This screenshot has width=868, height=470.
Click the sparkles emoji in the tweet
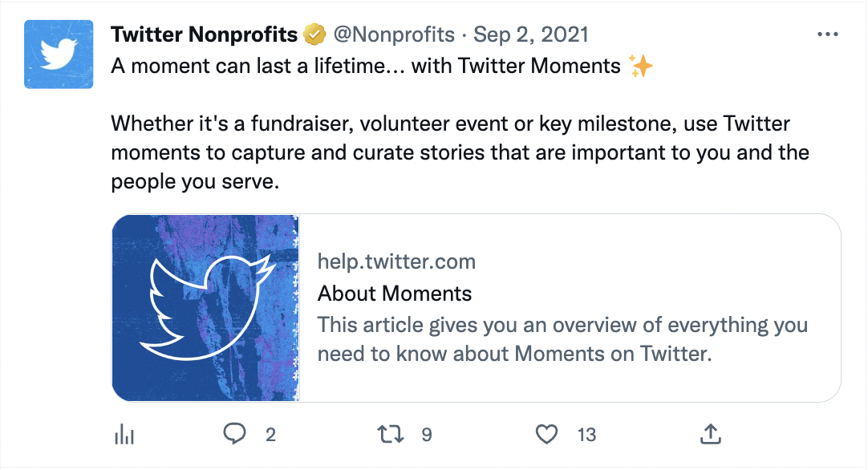[641, 66]
